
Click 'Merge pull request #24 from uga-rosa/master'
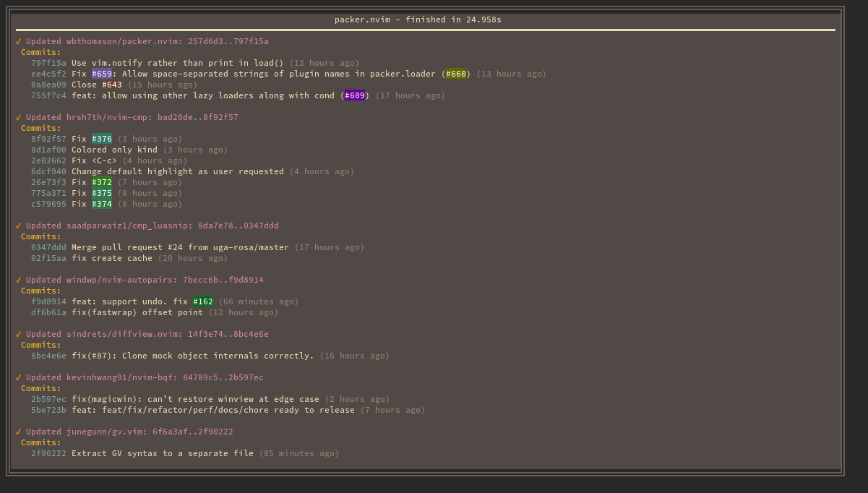(180, 247)
